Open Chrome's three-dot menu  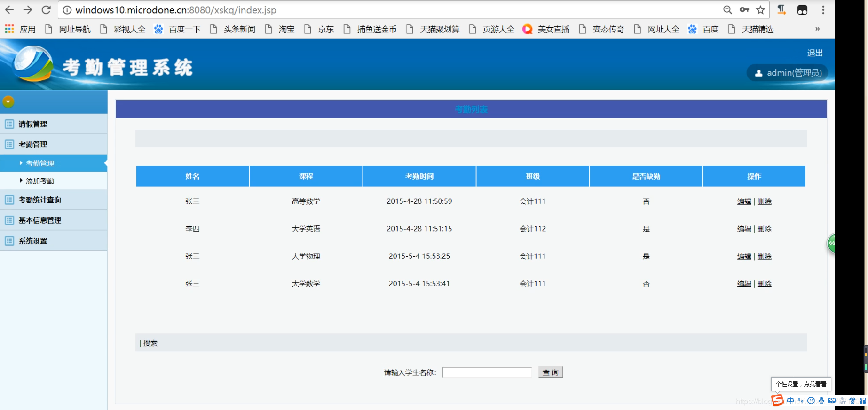pos(823,10)
